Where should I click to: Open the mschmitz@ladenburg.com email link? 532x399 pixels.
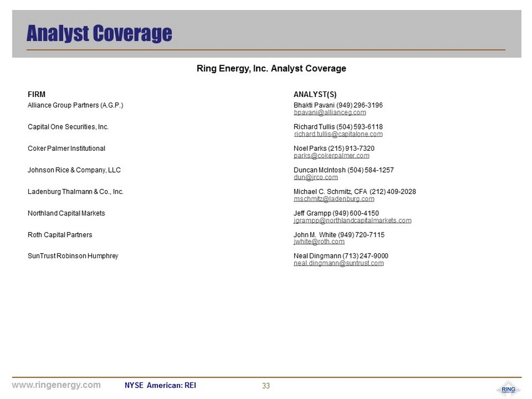[x=334, y=199]
